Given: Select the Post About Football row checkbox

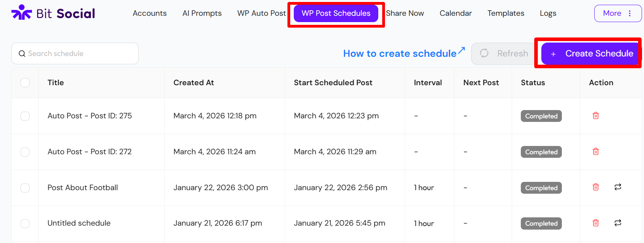Looking at the screenshot, I should pyautogui.click(x=25, y=187).
